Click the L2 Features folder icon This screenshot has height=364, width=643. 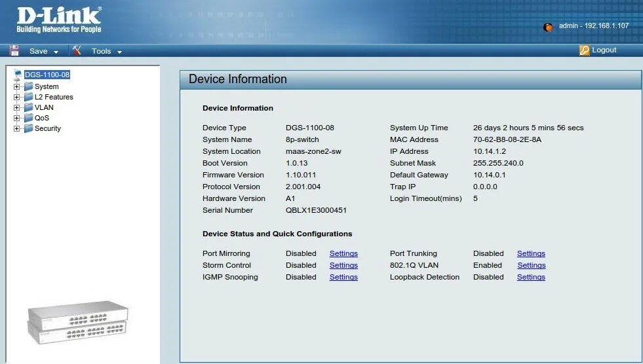pyautogui.click(x=28, y=97)
